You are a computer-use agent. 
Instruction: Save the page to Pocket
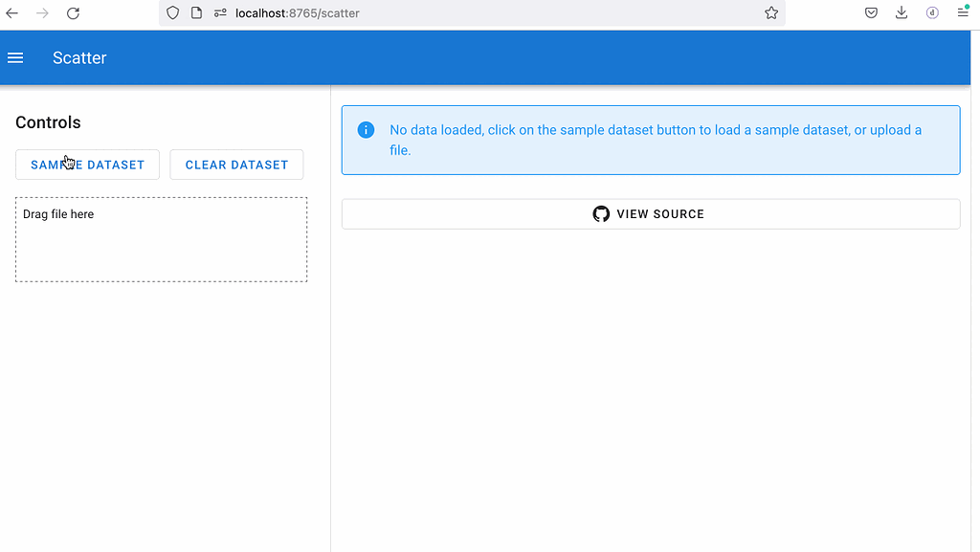coord(871,12)
